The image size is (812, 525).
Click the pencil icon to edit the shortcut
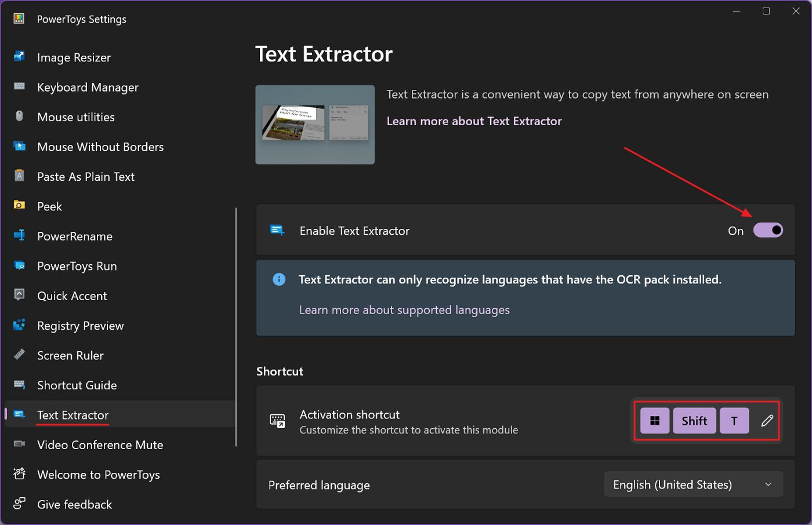coord(767,421)
